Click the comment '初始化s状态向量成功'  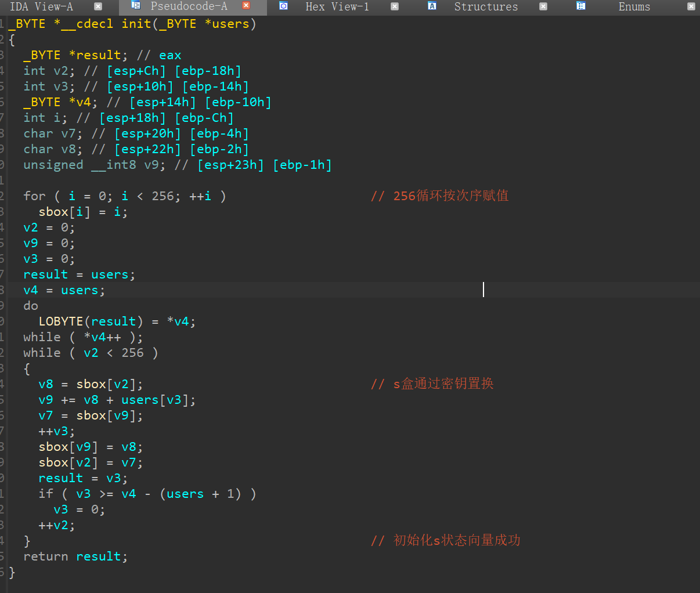[x=456, y=541]
